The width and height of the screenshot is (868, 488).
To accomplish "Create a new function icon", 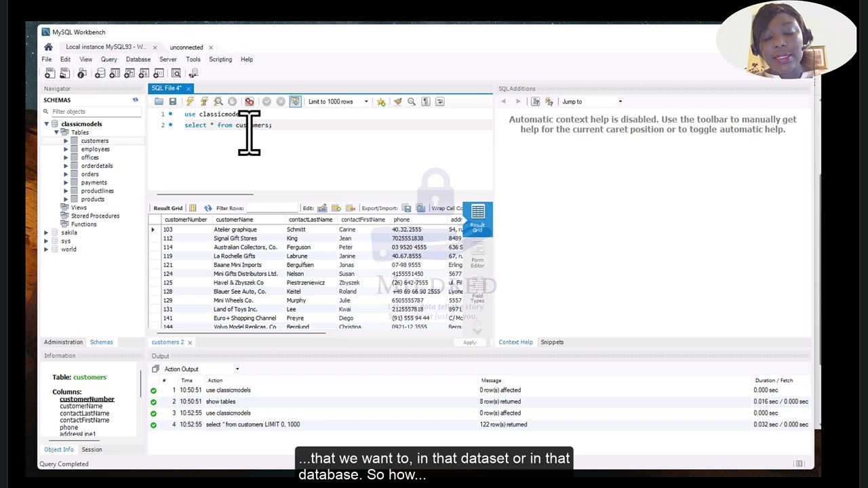I will 159,73.
